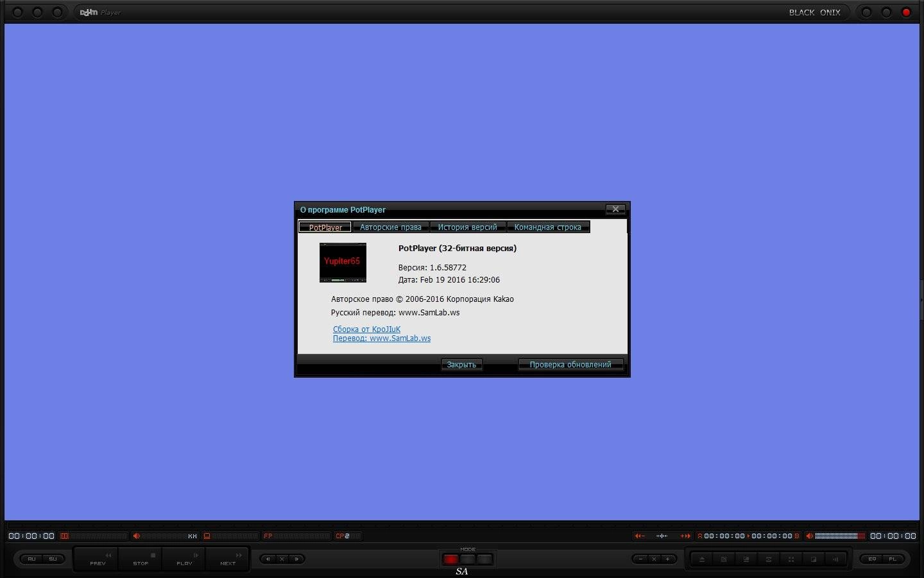Image resolution: width=924 pixels, height=578 pixels.
Task: Click the elapsed time display at bottom left
Action: [x=31, y=536]
